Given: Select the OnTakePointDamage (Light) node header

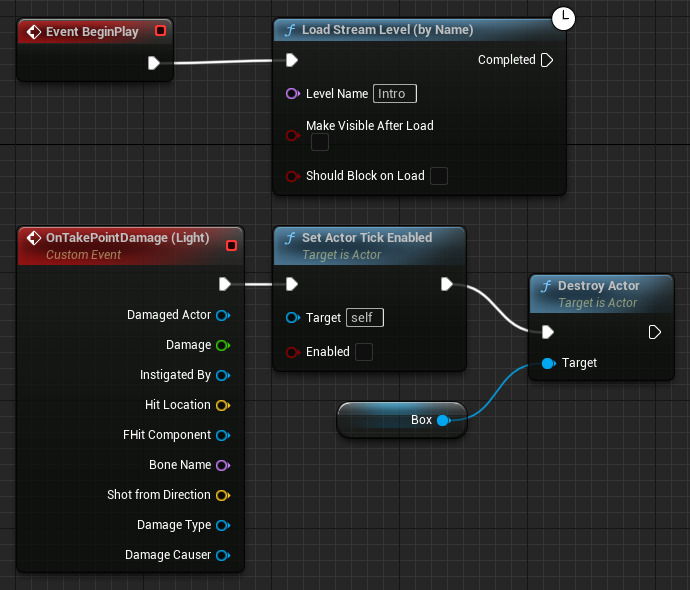Looking at the screenshot, I should click(x=131, y=246).
